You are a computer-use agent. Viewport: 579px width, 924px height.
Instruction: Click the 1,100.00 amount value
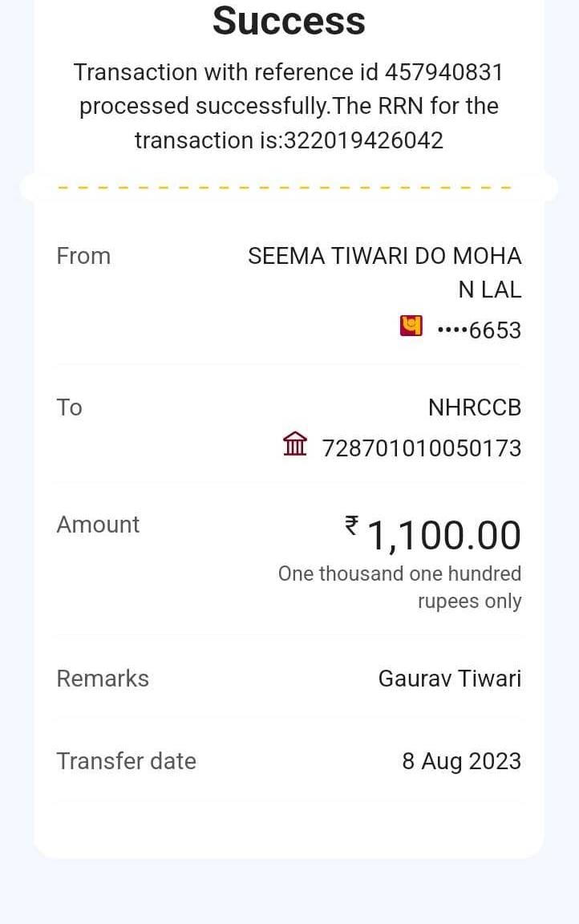443,536
